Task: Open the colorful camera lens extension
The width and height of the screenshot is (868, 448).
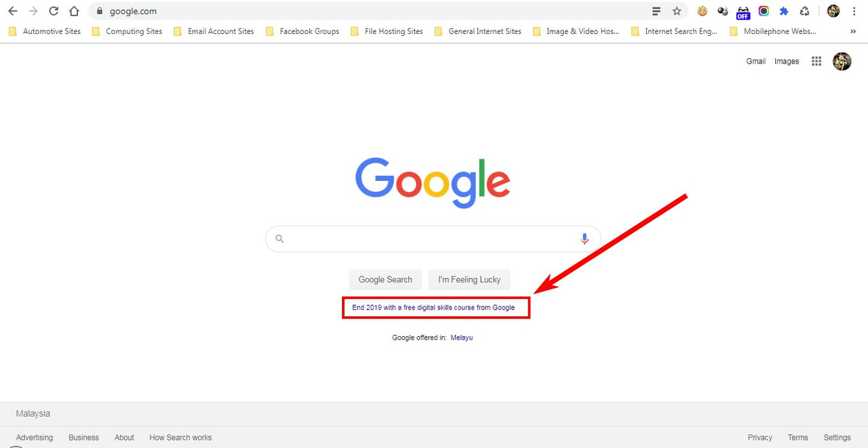Action: [x=764, y=11]
